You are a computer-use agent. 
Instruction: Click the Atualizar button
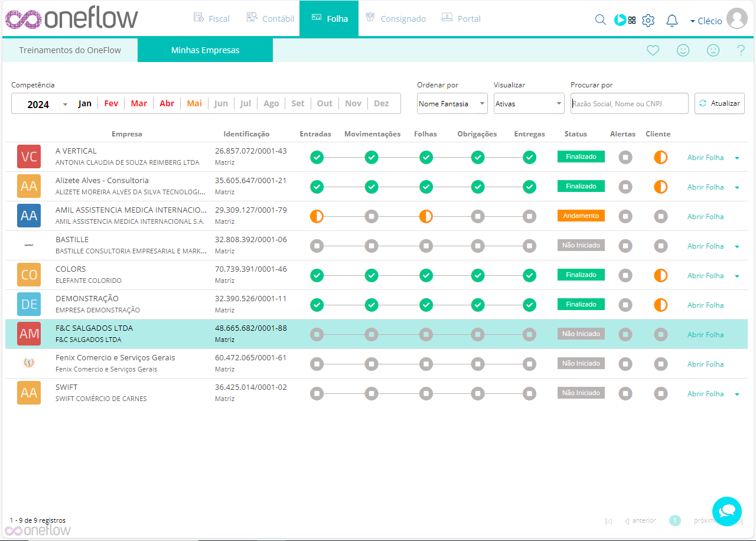(719, 103)
